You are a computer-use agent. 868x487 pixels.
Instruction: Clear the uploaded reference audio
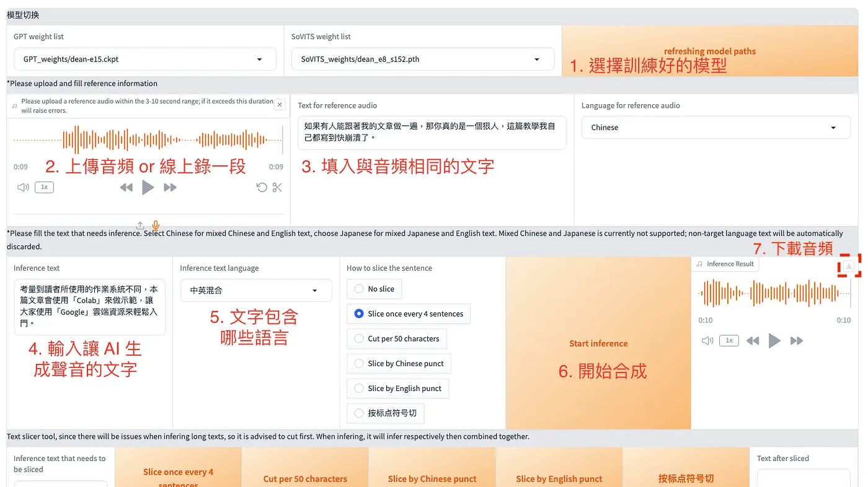pos(280,105)
